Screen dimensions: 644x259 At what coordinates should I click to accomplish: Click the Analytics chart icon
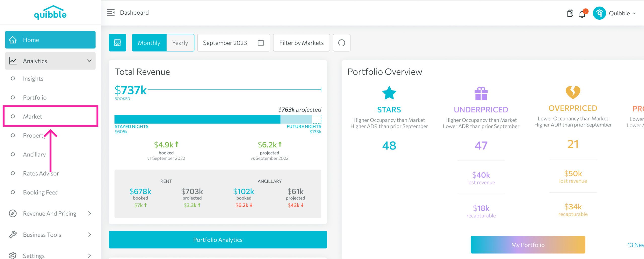(x=13, y=61)
